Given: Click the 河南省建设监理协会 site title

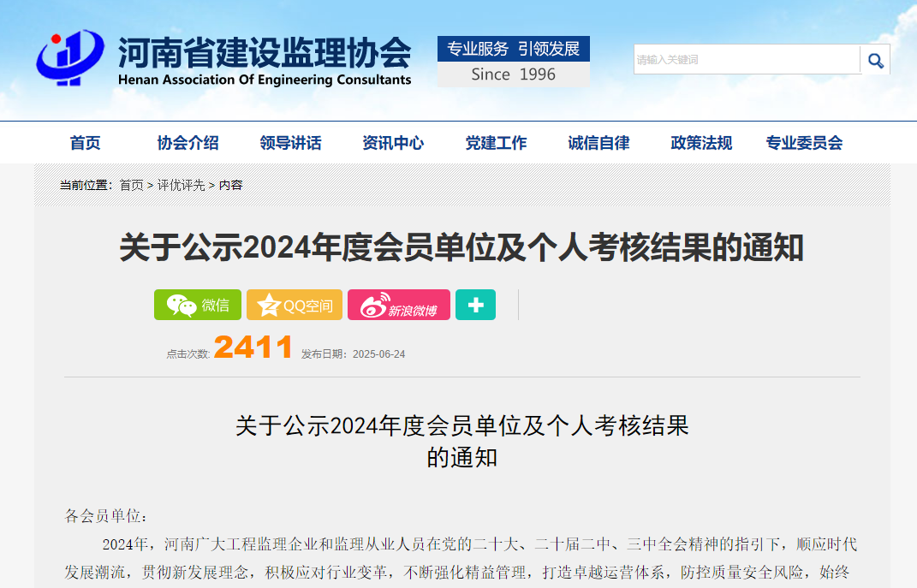Looking at the screenshot, I should pos(265,53).
